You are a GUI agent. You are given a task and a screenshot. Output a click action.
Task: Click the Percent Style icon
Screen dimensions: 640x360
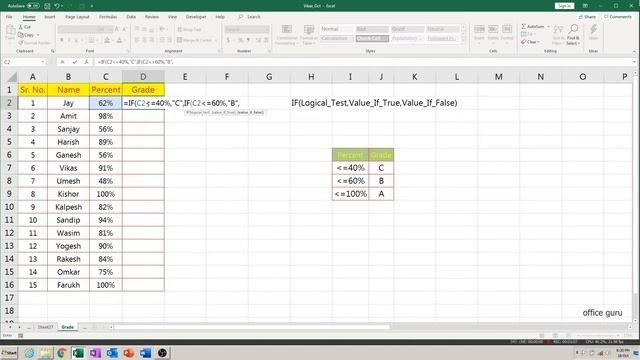point(241,40)
